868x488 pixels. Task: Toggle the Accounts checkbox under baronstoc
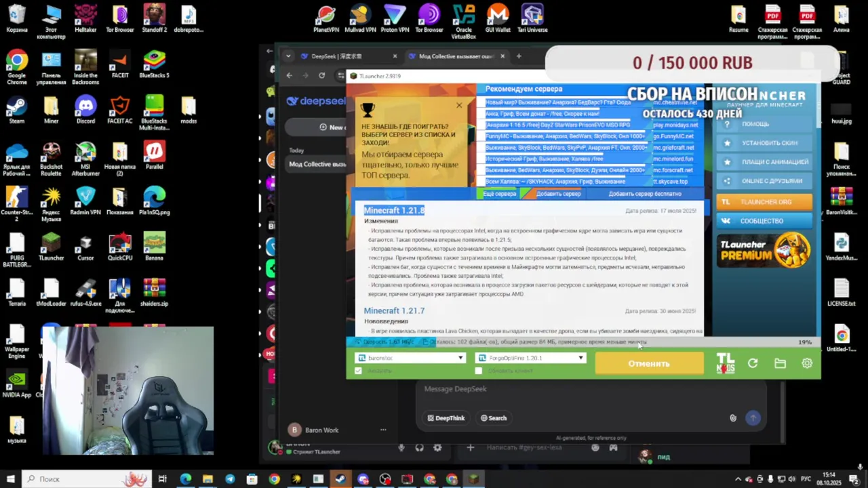click(x=359, y=371)
